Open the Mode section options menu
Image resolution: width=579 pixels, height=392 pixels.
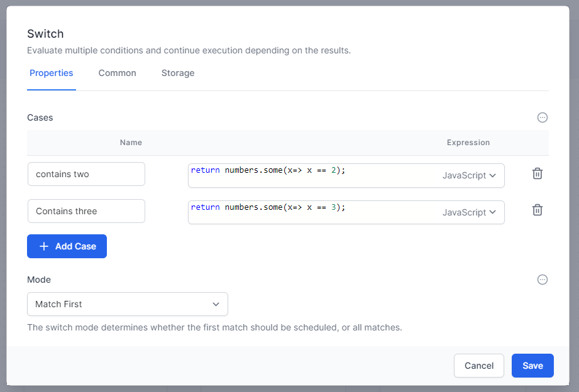pos(543,280)
